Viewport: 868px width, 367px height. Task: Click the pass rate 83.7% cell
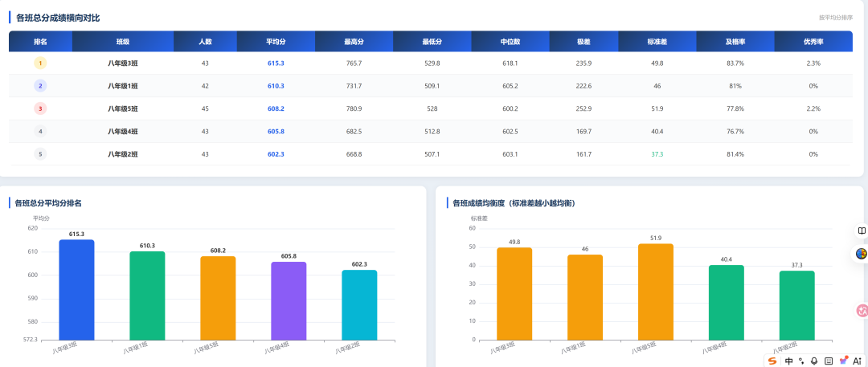[x=735, y=63]
